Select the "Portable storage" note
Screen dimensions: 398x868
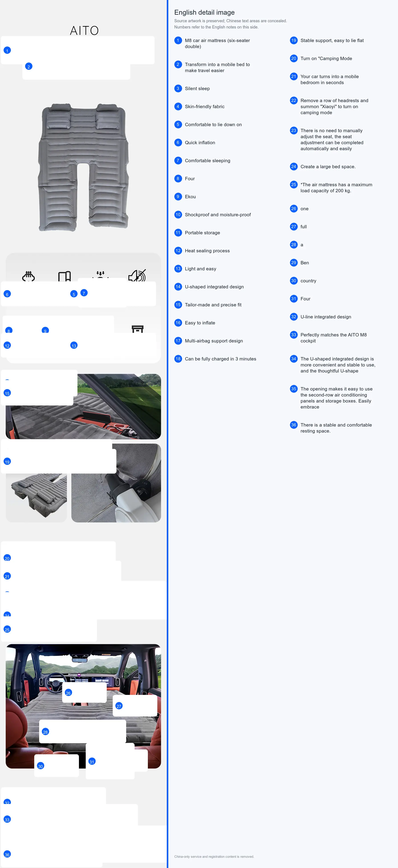[202, 233]
